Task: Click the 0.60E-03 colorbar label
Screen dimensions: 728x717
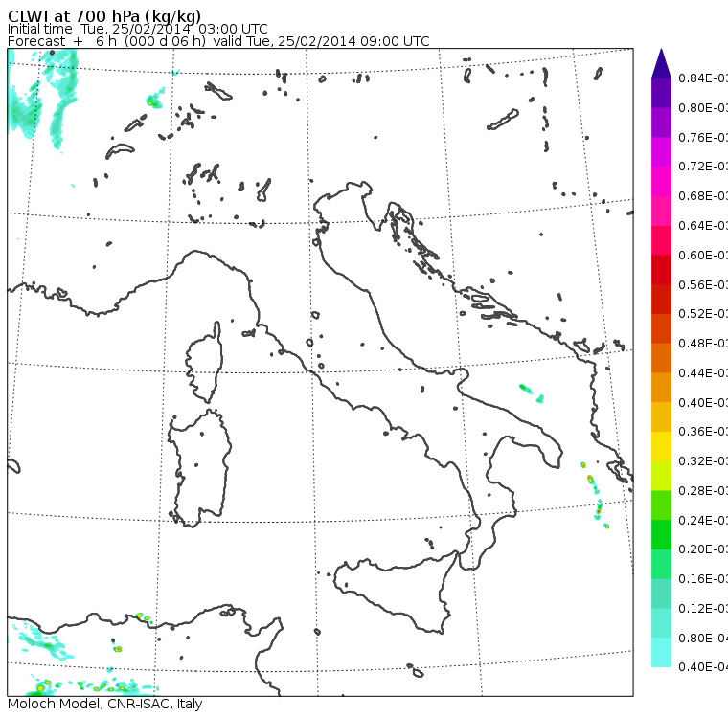Action: (703, 256)
